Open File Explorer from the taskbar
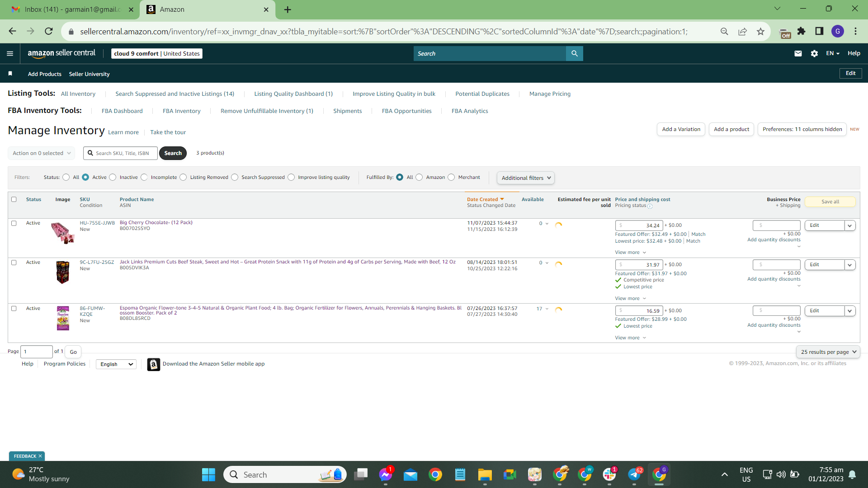 (x=485, y=474)
